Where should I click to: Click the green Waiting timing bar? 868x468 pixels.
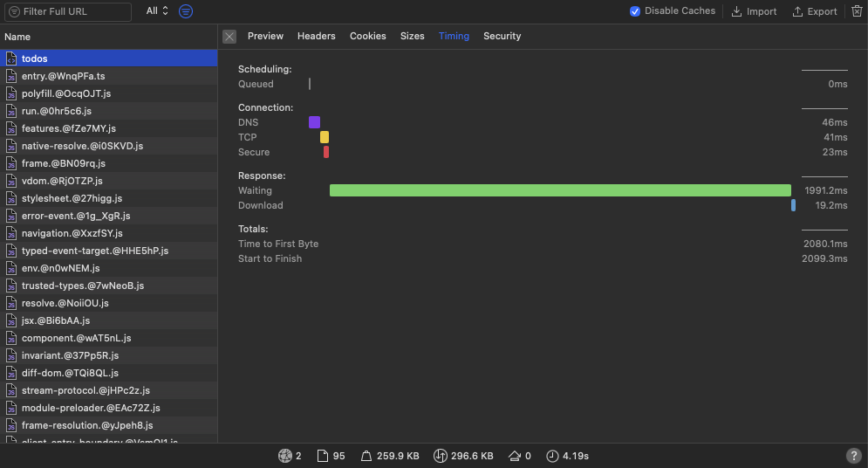(x=560, y=190)
